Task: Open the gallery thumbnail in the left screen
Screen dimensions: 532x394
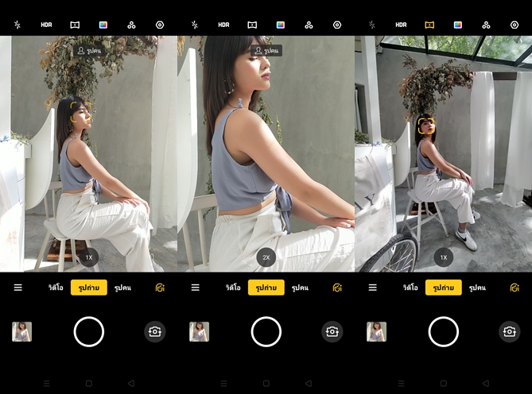Action: click(22, 331)
